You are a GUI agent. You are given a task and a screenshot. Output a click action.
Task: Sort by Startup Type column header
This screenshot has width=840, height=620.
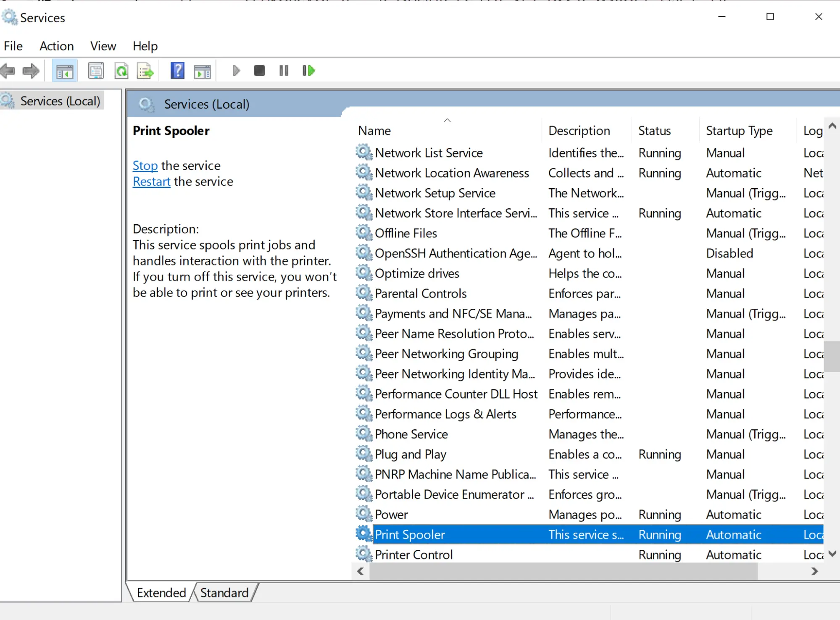click(748, 131)
